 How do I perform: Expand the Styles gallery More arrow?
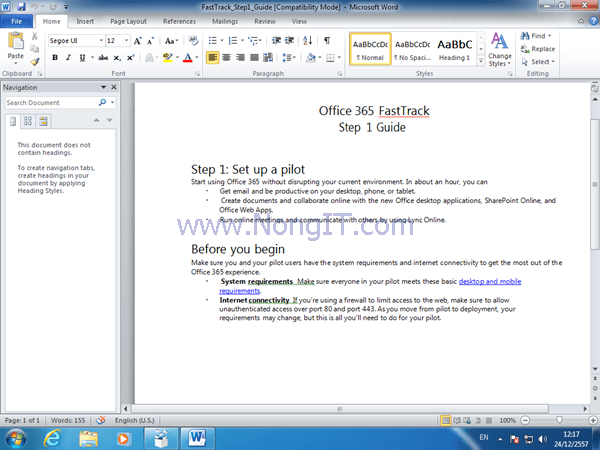[481, 61]
